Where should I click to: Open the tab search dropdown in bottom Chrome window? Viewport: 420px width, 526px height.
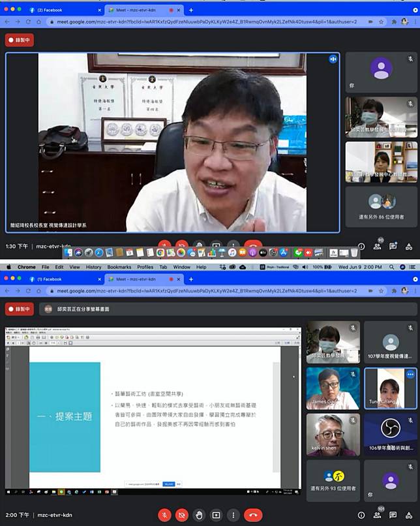(x=415, y=279)
